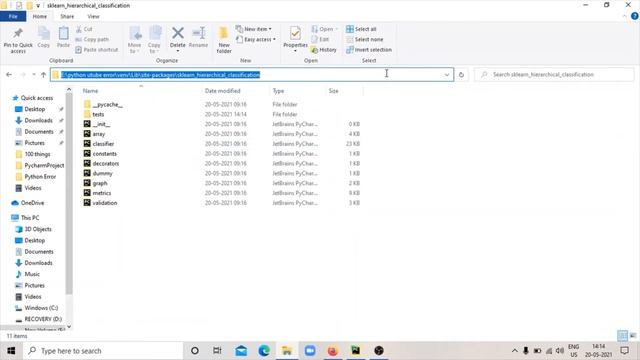This screenshot has width=640, height=360.
Task: Click Select all
Action: tap(361, 29)
